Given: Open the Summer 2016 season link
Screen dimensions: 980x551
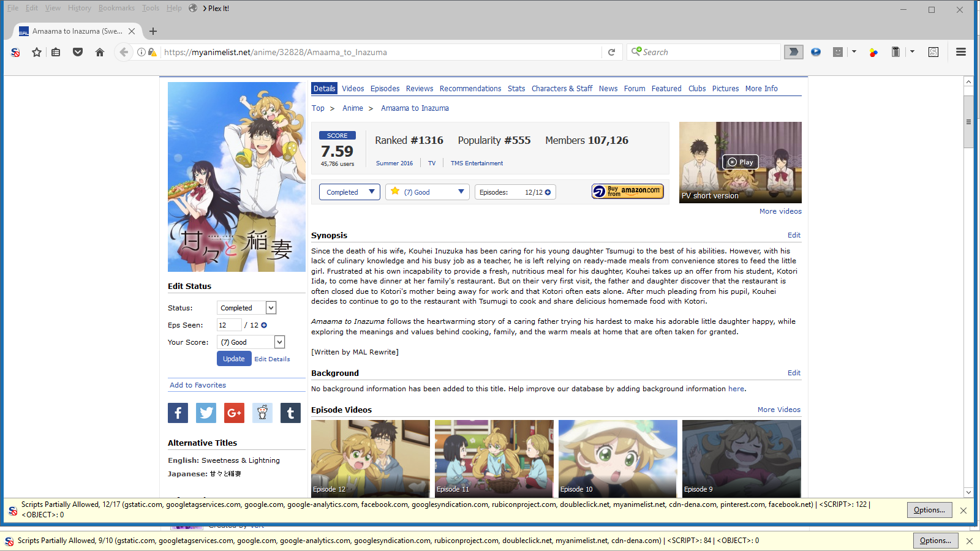Looking at the screenshot, I should coord(394,163).
